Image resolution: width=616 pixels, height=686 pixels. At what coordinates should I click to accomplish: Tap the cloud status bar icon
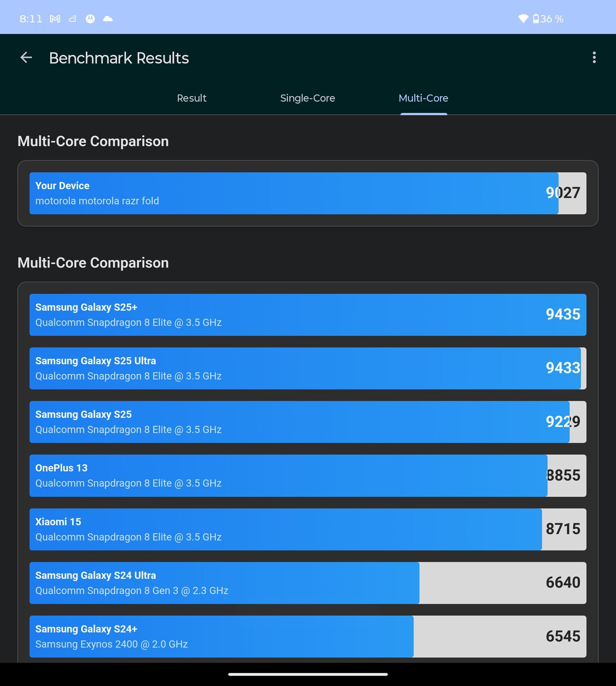[108, 19]
